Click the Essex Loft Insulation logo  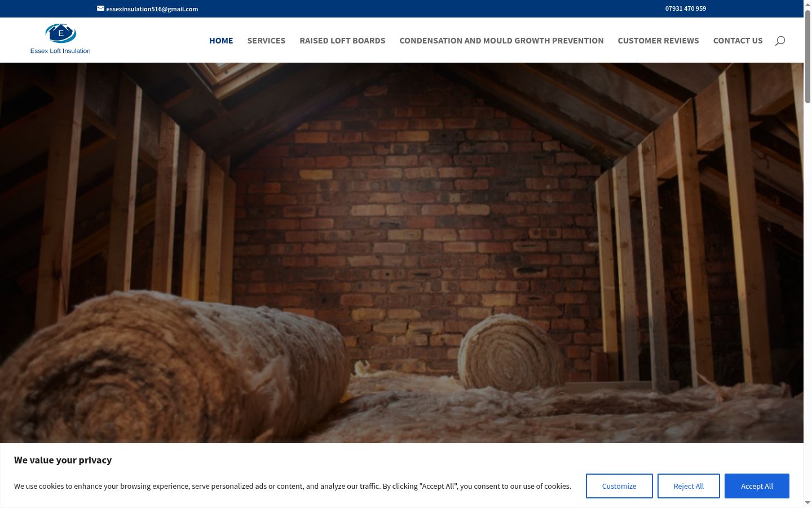(60, 40)
